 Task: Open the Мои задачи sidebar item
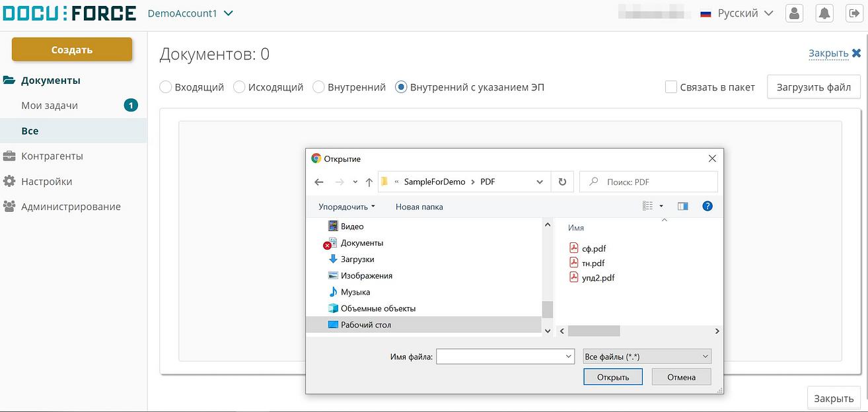[50, 106]
